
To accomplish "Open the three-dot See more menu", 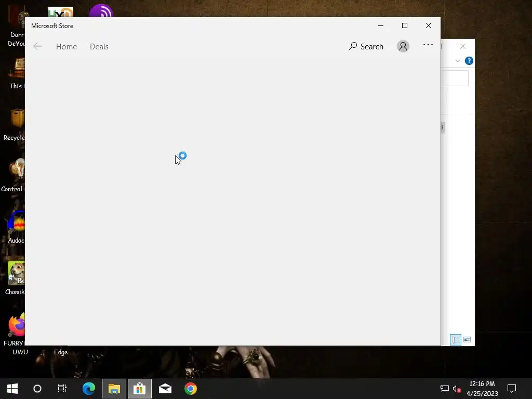I will tap(428, 45).
